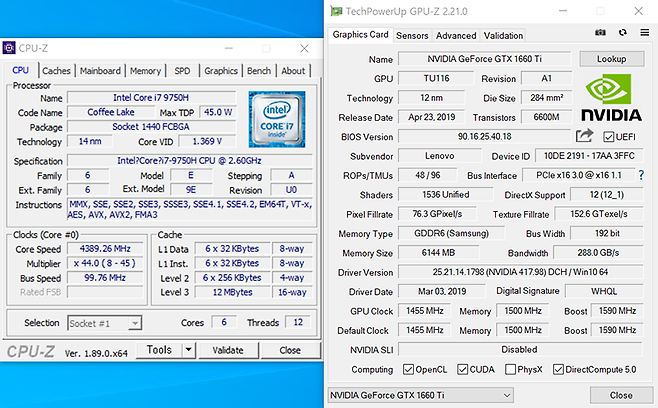This screenshot has width=658, height=408.
Task: Click the Intel Core i7 9750H name value
Action: [x=151, y=97]
